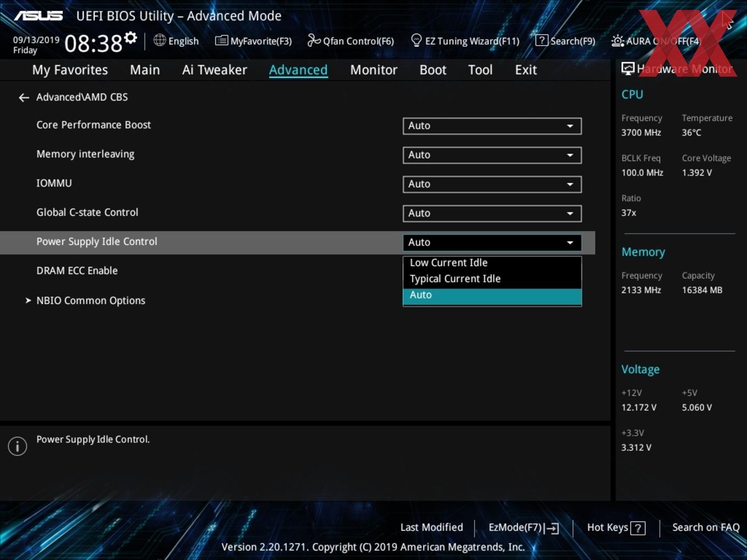Click the memory frequency 2133 MHz

641,290
